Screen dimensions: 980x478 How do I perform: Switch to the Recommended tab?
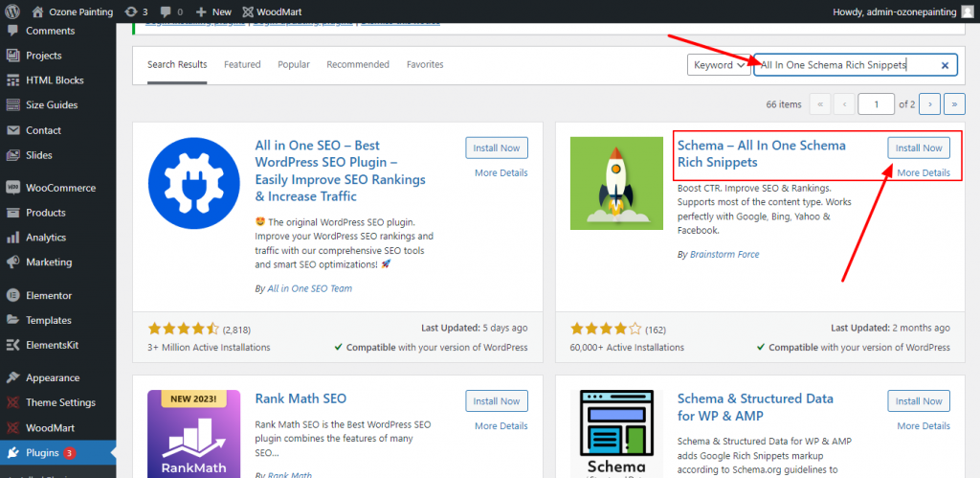358,64
